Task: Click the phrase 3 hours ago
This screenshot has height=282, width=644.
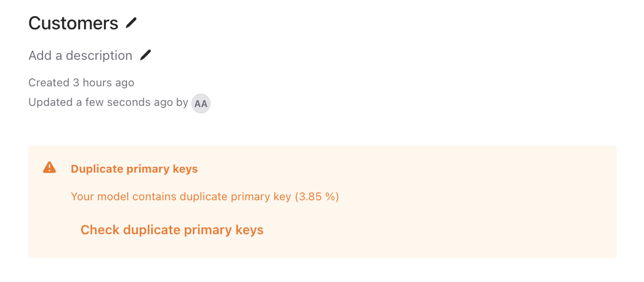Action: point(103,83)
